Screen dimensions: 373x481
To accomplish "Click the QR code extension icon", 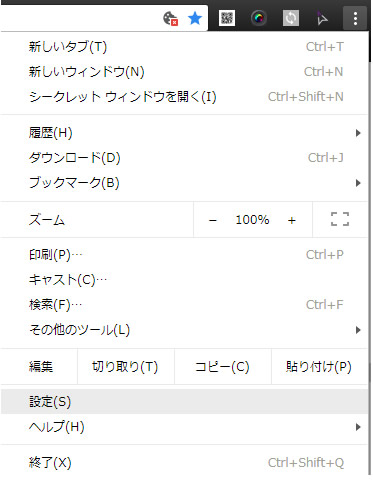I will point(227,18).
